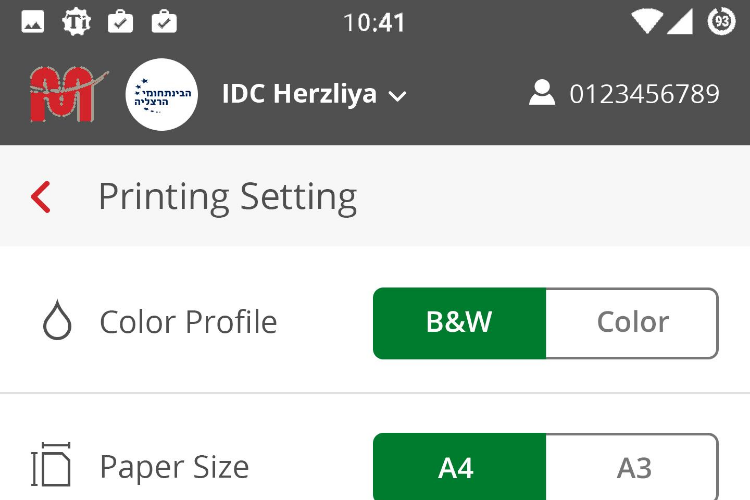The height and width of the screenshot is (500, 750).
Task: Tap the Printing Setting header title
Action: [x=228, y=197]
